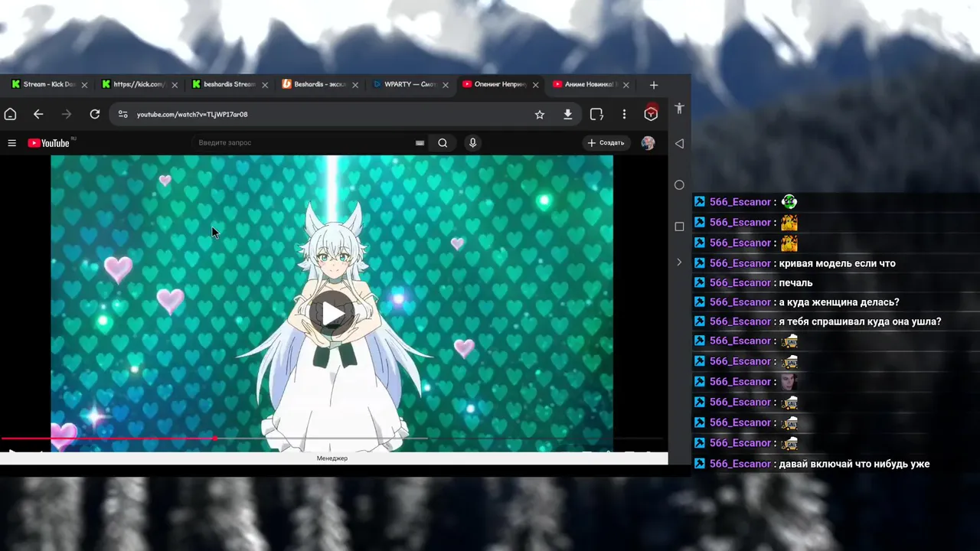Select chat message 'кривая модель если что'
This screenshot has width=980, height=551.
pos(837,263)
